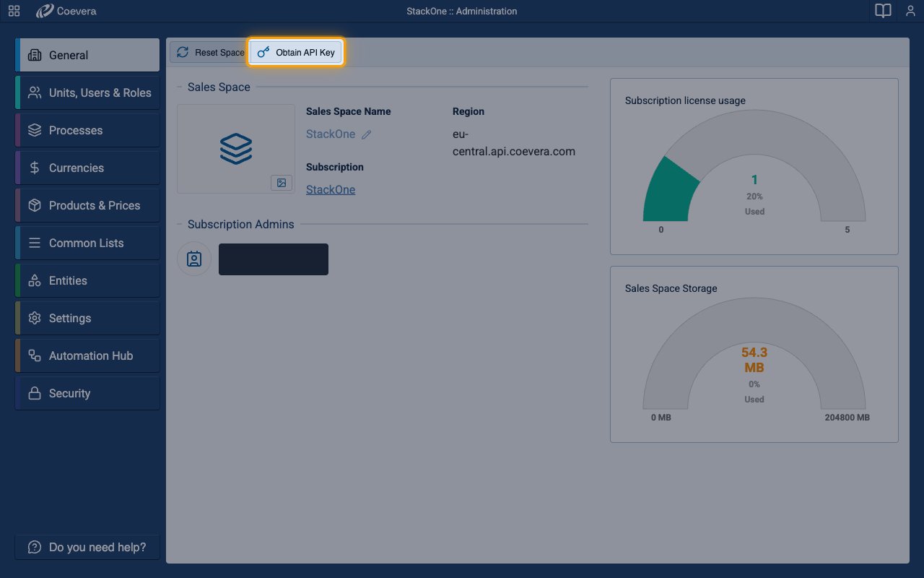Image resolution: width=924 pixels, height=578 pixels.
Task: Navigate to Products & Prices
Action: [x=87, y=205]
